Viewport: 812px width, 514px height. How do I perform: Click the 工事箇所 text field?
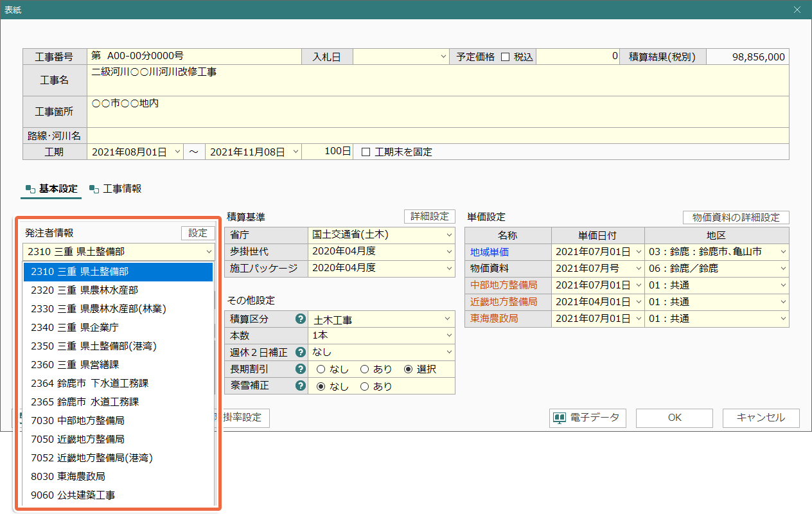[438, 112]
